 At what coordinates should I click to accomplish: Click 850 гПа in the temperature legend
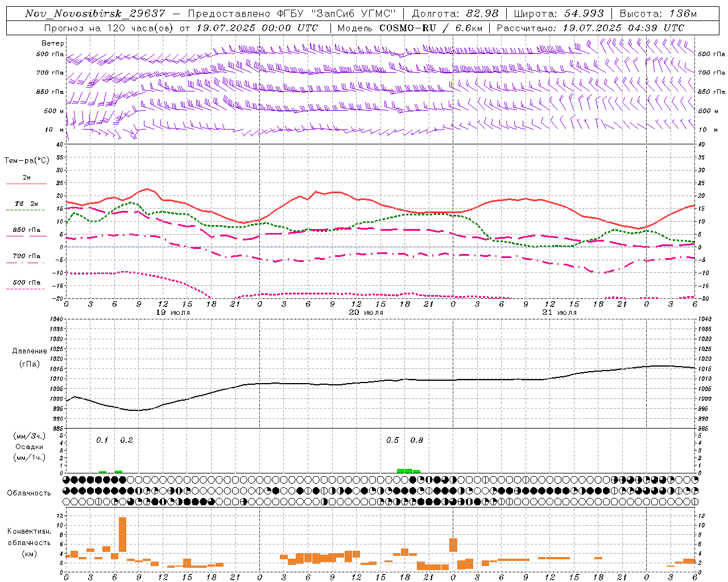click(27, 230)
